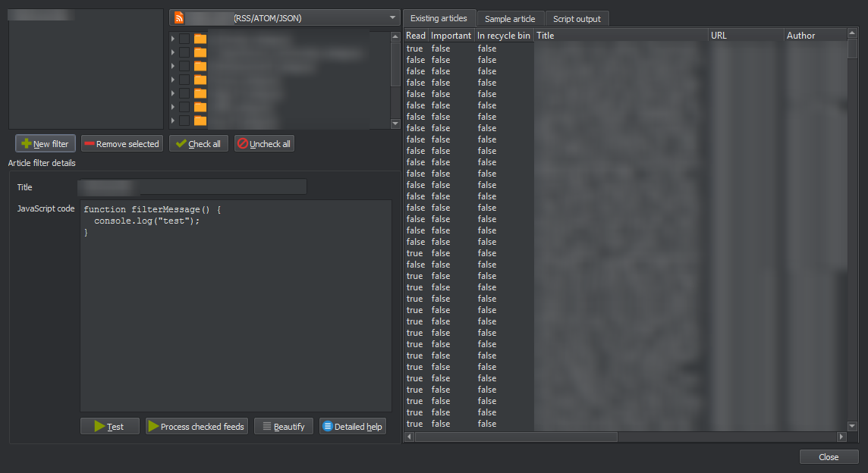Click the first folder icon in the feed tree

[200, 39]
